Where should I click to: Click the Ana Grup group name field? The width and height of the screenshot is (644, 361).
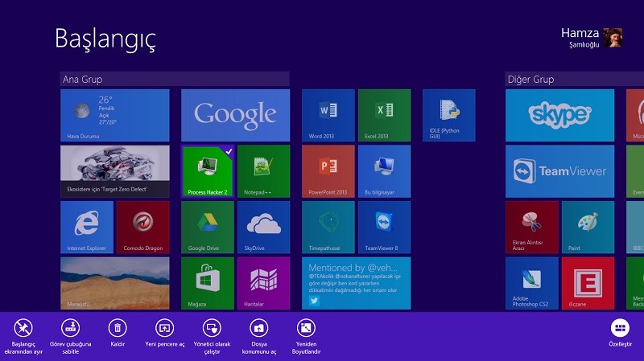tap(175, 79)
